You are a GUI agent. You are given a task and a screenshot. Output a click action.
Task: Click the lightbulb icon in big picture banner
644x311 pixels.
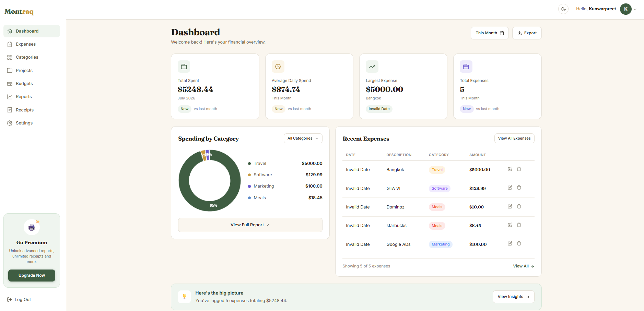coord(184,297)
